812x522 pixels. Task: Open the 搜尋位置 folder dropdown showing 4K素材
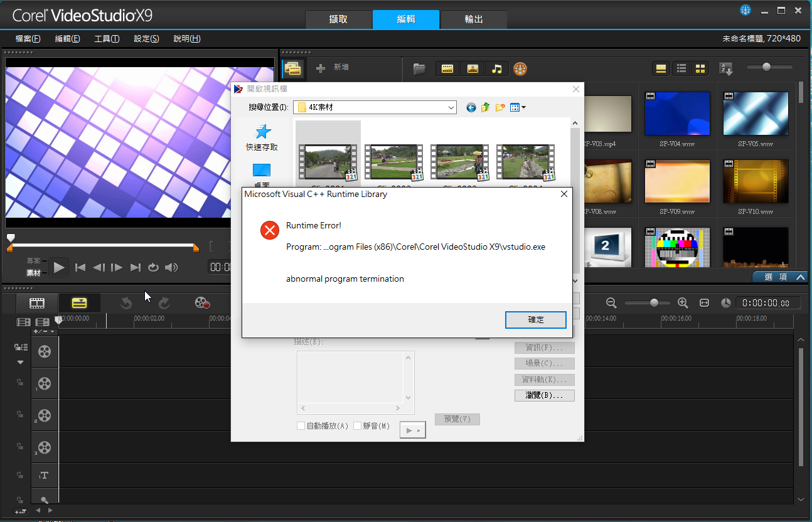coord(375,107)
